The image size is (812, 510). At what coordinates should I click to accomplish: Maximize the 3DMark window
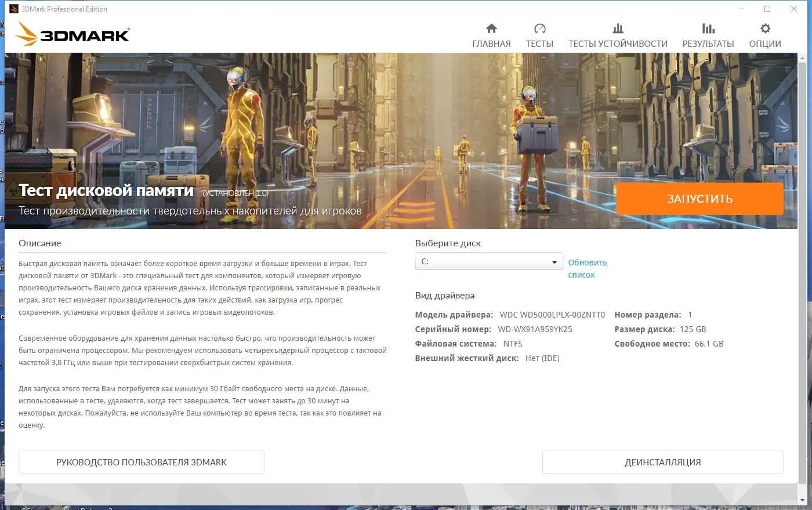click(767, 9)
